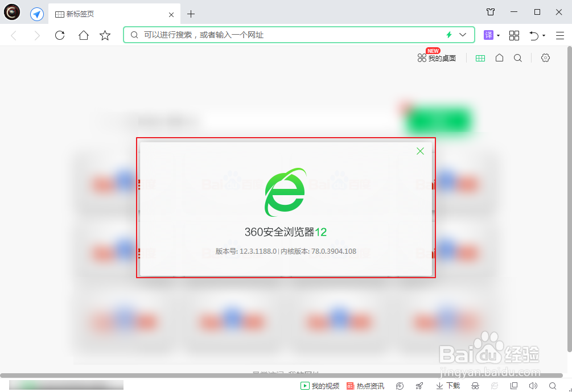Click the purple translate icon
This screenshot has width=572, height=392.
pos(488,35)
